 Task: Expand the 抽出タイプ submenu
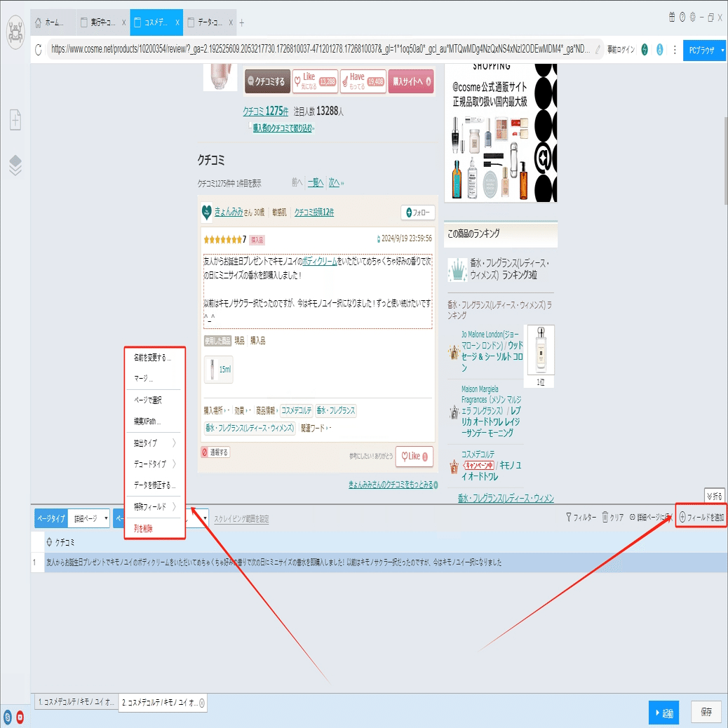[x=154, y=443]
